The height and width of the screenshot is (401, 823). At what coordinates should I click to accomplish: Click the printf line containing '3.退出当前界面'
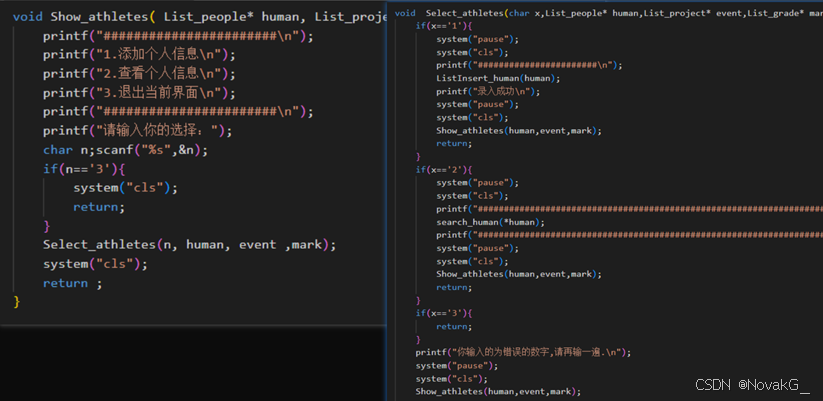coord(140,93)
